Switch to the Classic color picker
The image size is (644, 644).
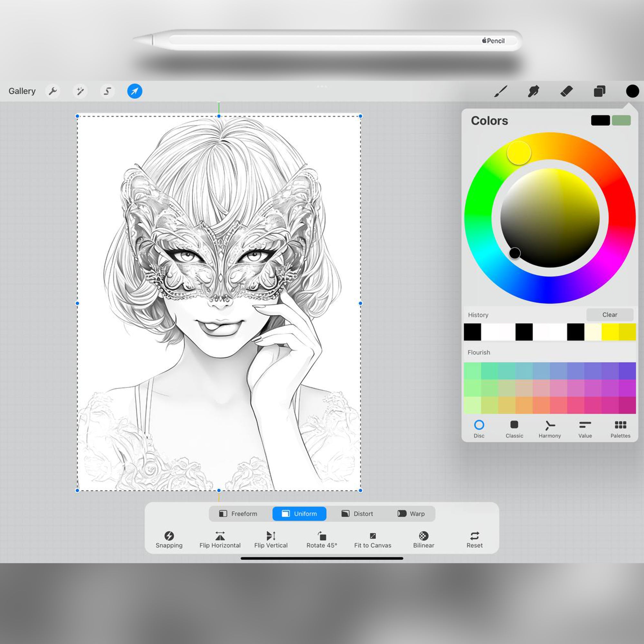click(514, 429)
